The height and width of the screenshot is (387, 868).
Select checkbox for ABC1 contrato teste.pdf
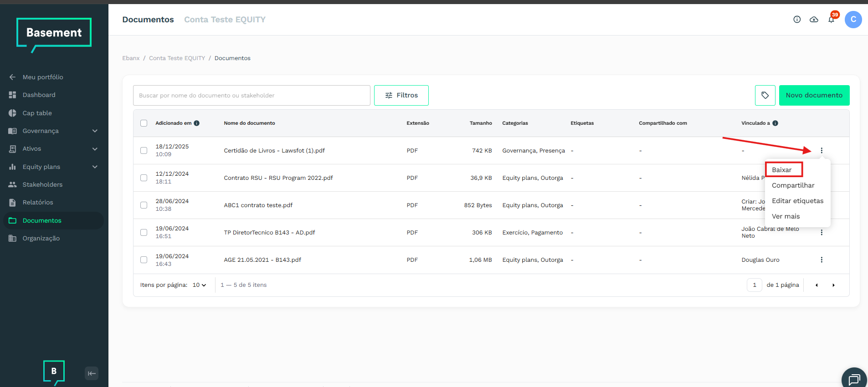pyautogui.click(x=144, y=205)
